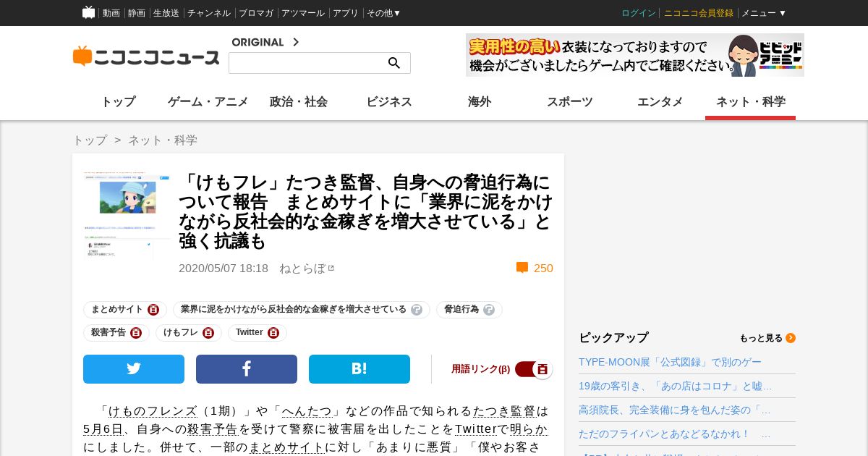Open pickup article 高須院長、完全装備
This screenshot has width=868, height=456.
(675, 410)
